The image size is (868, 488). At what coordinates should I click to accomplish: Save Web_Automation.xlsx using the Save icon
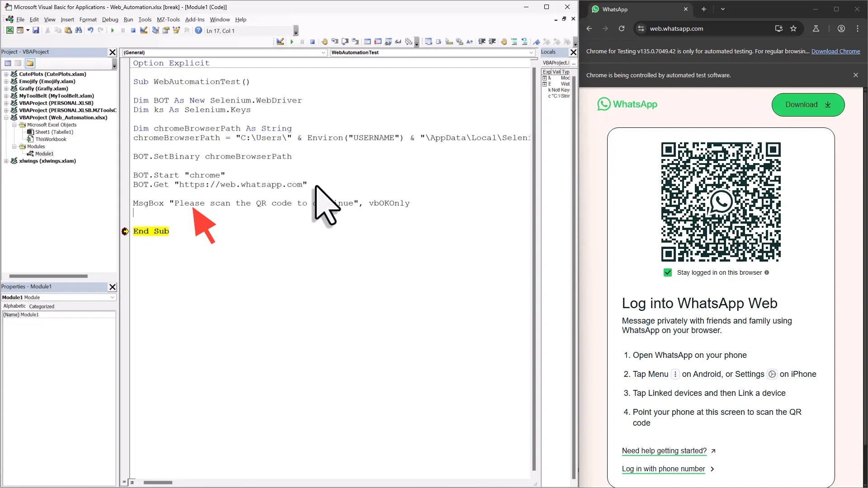click(x=36, y=30)
